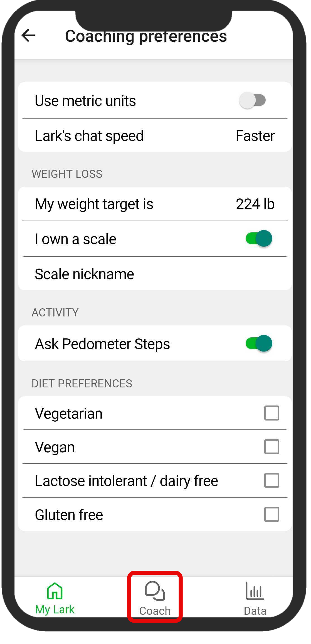Change the 224 lb weight target value

coord(255,204)
